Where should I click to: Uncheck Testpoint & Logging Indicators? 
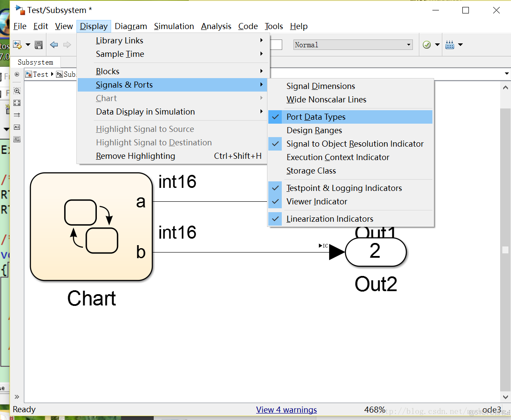350,188
